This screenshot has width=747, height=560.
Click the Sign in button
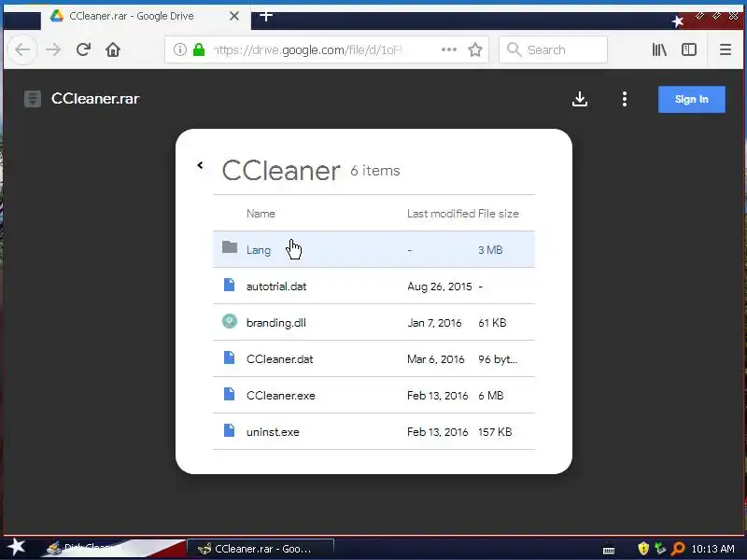(692, 99)
